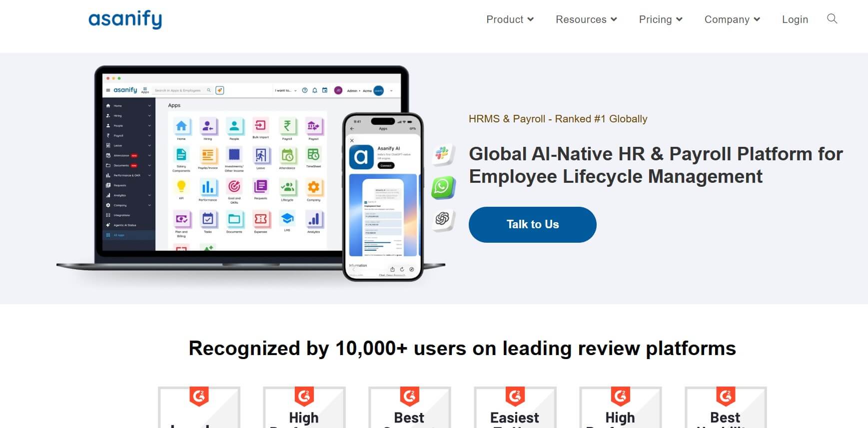Click the purple JD user avatar
The width and height of the screenshot is (868, 428).
click(338, 90)
